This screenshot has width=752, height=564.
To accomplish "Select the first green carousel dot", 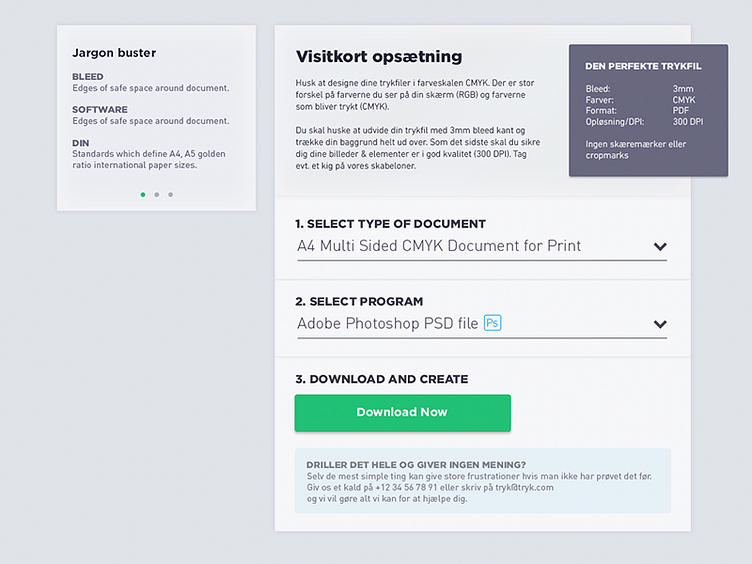I will click(143, 194).
